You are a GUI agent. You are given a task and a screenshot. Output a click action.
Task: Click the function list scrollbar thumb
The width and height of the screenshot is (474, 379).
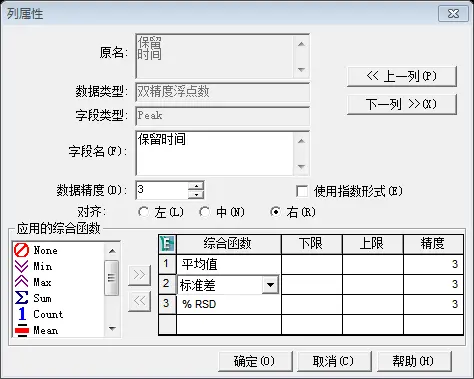coord(112,278)
